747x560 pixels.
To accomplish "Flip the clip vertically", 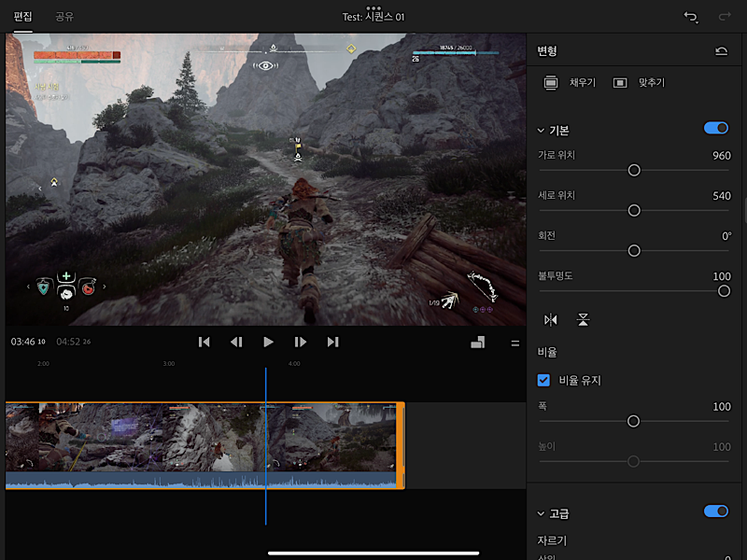I will (583, 319).
